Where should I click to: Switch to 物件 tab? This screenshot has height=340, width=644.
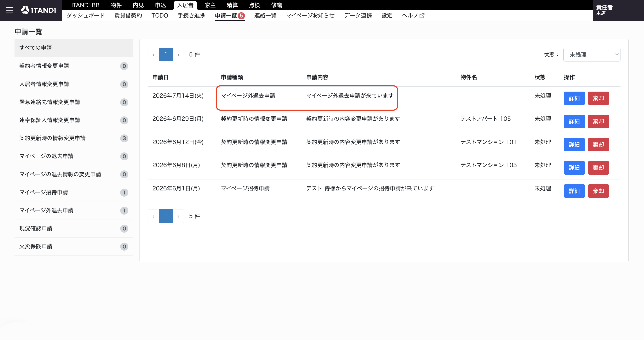pos(116,5)
